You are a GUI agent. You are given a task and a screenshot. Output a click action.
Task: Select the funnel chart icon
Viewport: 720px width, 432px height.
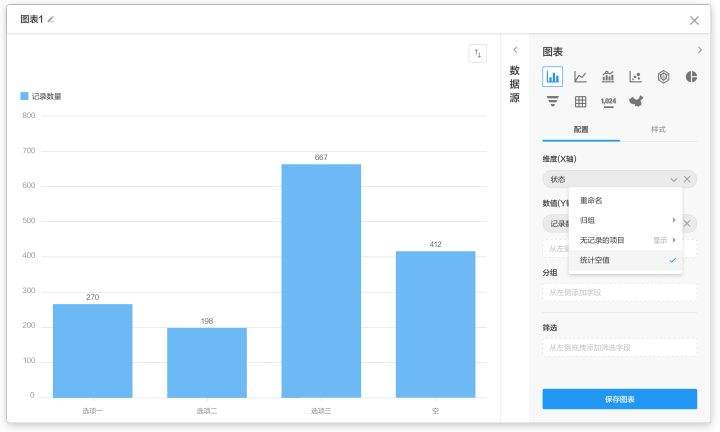(553, 101)
